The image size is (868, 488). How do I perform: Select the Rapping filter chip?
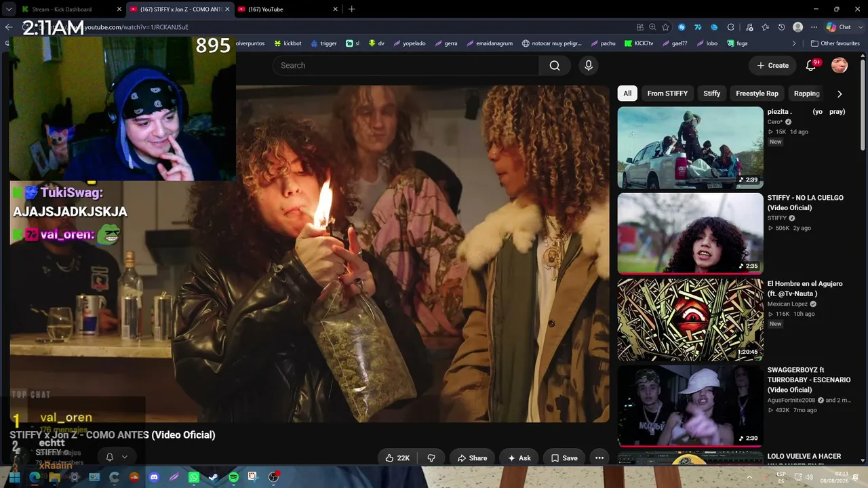click(x=806, y=94)
